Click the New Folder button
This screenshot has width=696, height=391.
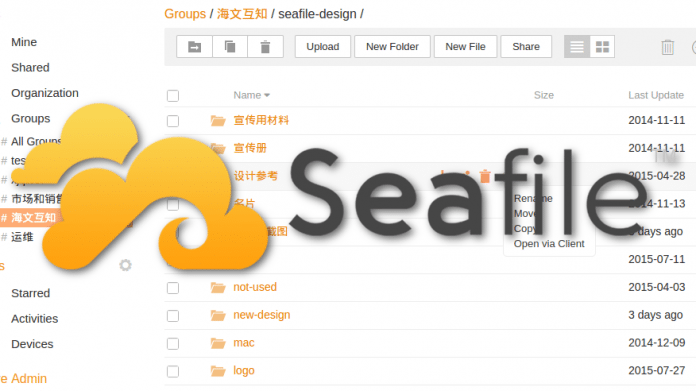pyautogui.click(x=392, y=47)
